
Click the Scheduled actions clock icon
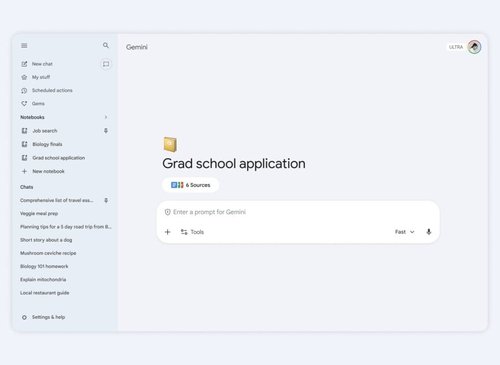click(24, 90)
